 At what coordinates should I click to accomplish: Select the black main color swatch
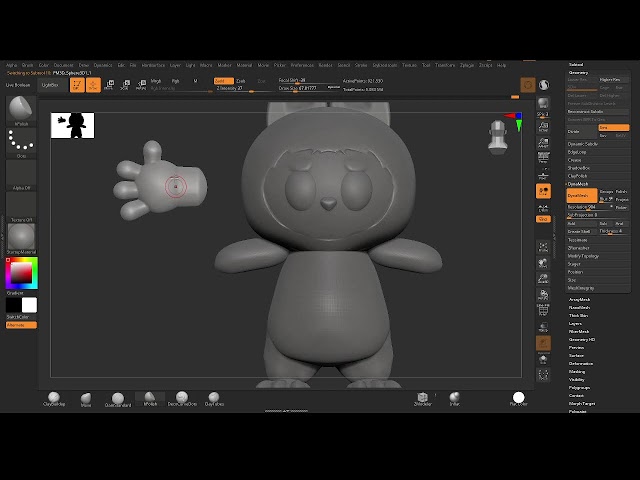coord(13,305)
